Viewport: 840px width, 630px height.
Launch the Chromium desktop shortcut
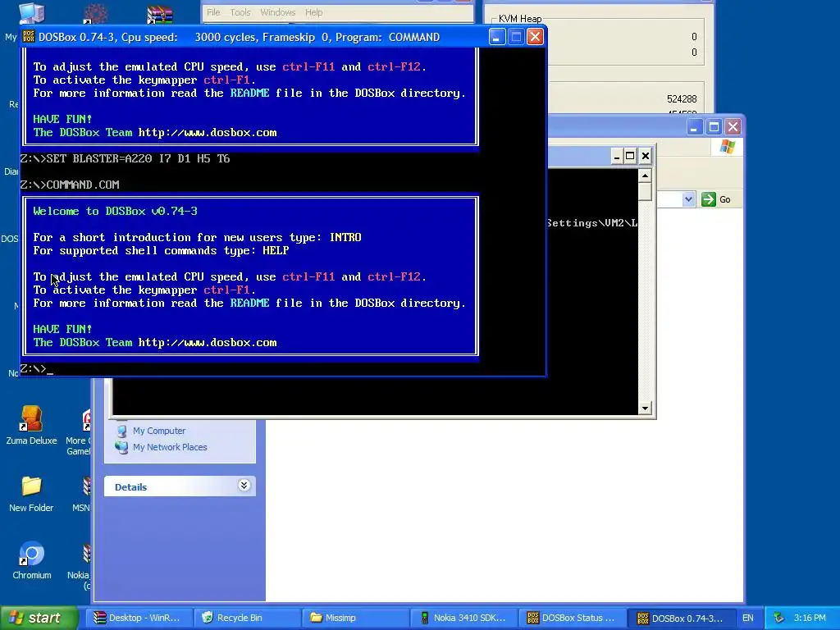31,561
